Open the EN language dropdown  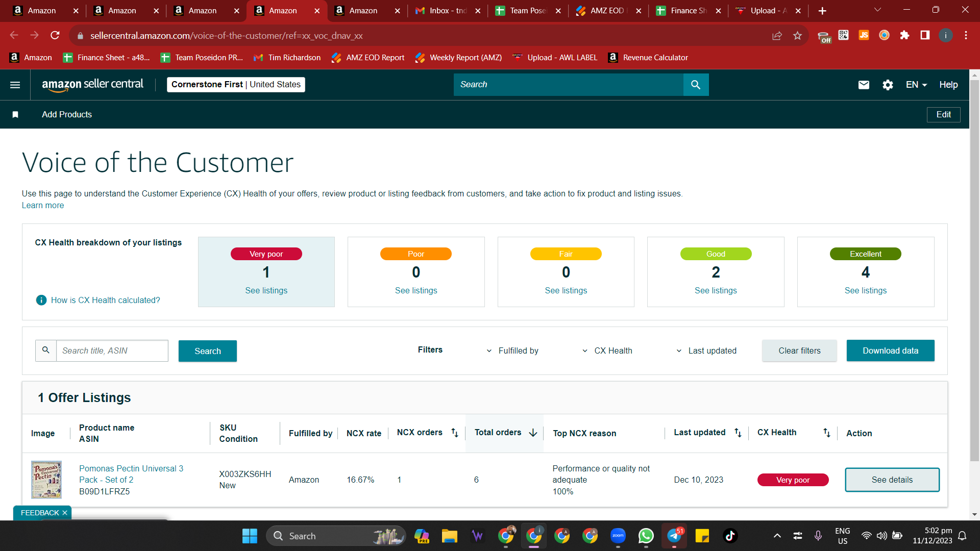(x=916, y=85)
